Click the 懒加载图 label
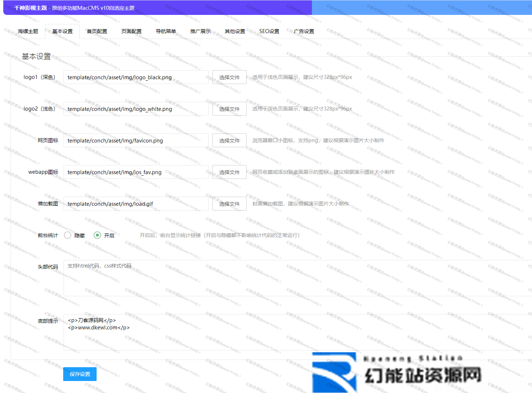 pos(48,204)
